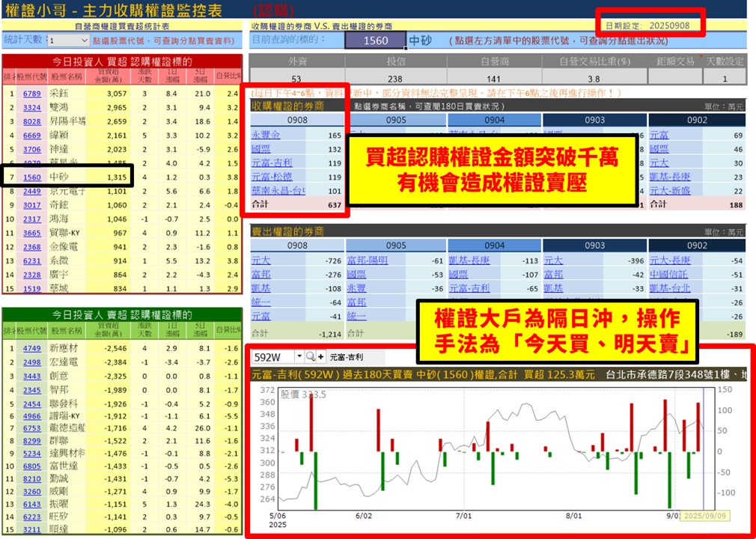The height and width of the screenshot is (539, 756).
Task: Select the 0905 date header in buyers table
Action: (396, 120)
